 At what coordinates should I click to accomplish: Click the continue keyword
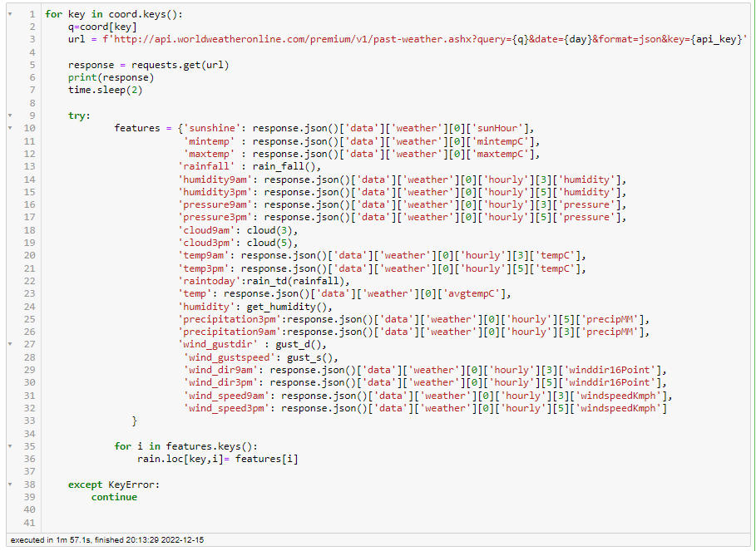114,497
